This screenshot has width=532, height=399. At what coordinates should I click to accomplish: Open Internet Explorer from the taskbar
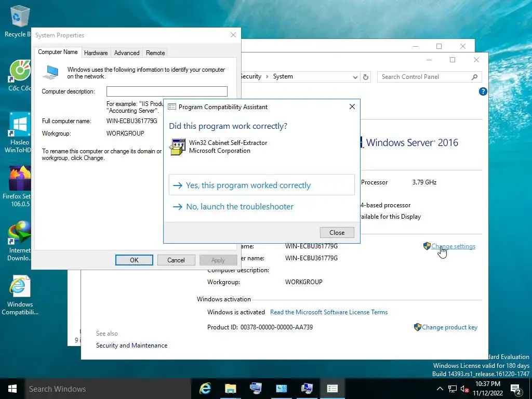(205, 389)
